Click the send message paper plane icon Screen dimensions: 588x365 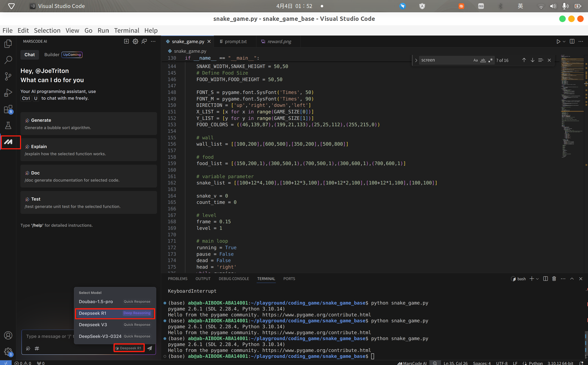point(150,348)
